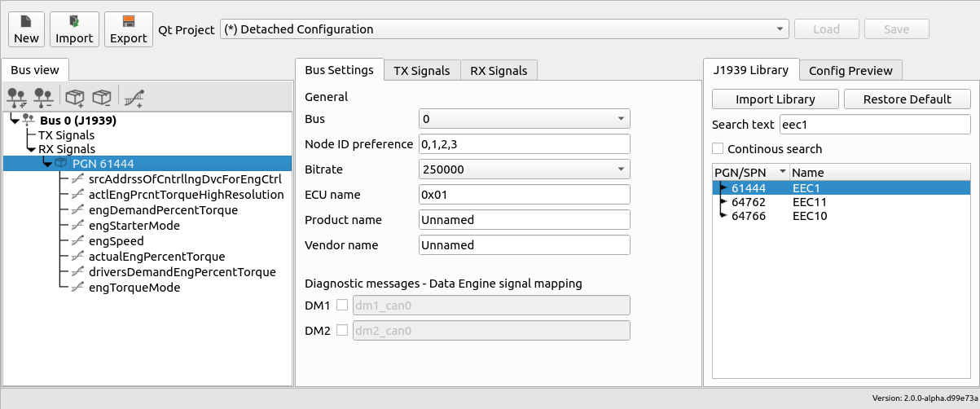This screenshot has width=980, height=409.
Task: Click signal icon beside engStarterMode
Action: [78, 225]
